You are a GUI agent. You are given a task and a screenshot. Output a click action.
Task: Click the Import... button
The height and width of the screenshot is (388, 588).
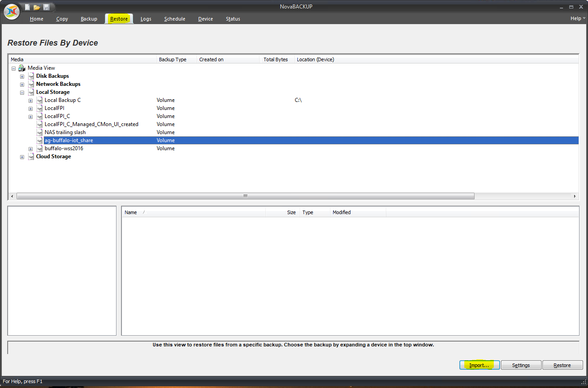[480, 365]
